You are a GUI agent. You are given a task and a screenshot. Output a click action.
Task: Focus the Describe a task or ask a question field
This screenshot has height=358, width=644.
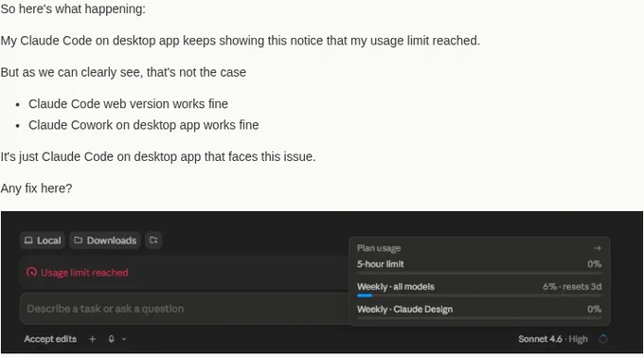pos(184,309)
